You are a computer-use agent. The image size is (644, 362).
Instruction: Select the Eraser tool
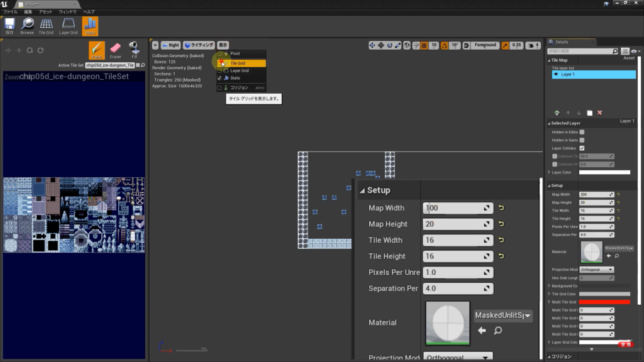click(115, 50)
